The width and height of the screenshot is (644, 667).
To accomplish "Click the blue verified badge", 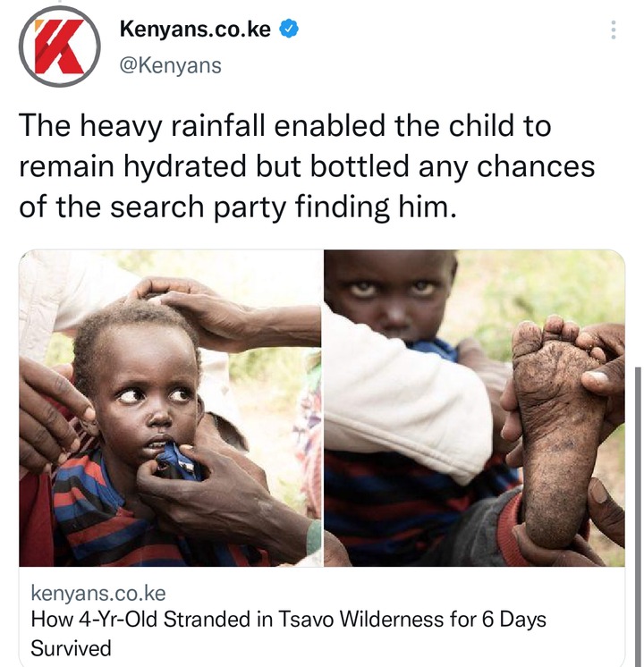I will pyautogui.click(x=289, y=30).
